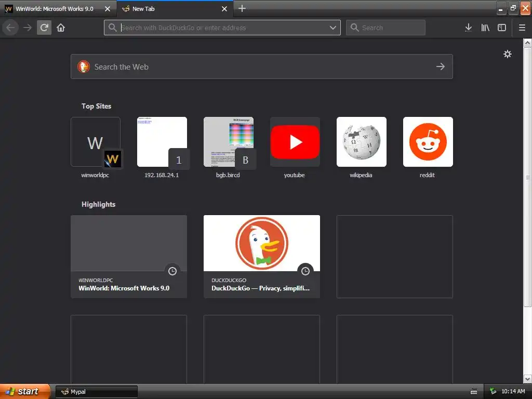Click the clock icon on the WinWorld highlight card
The height and width of the screenshot is (399, 532).
[172, 271]
